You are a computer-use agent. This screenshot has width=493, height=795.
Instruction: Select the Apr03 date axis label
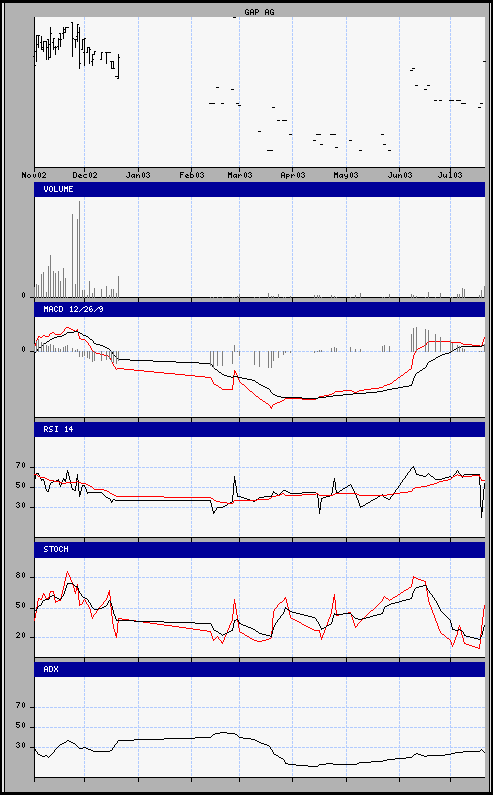[x=293, y=175]
